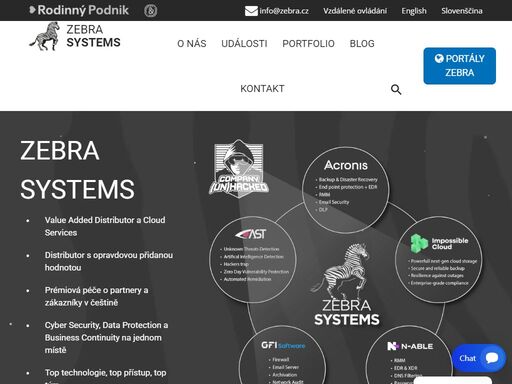Click 'Prémiová péče o partnery' bullet text
This screenshot has height=384, width=512.
pos(97,296)
